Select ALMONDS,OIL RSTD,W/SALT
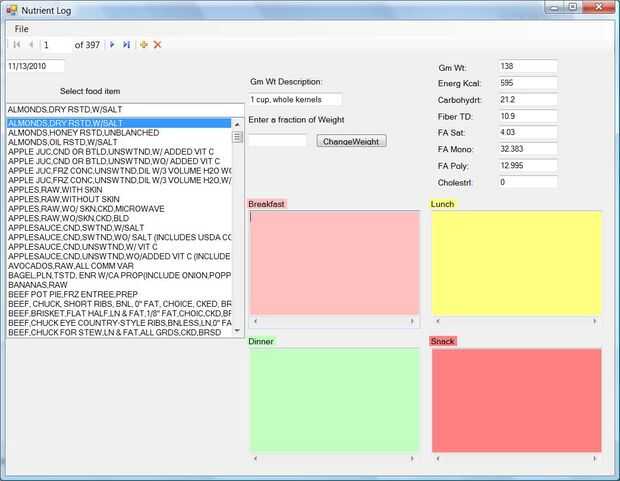Viewport: 620px width, 481px height. 119,142
